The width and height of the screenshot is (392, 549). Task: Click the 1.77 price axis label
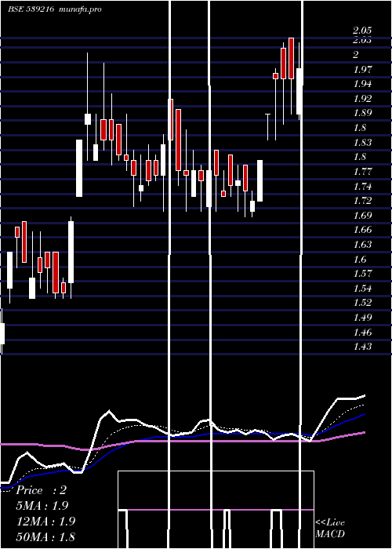coord(362,172)
